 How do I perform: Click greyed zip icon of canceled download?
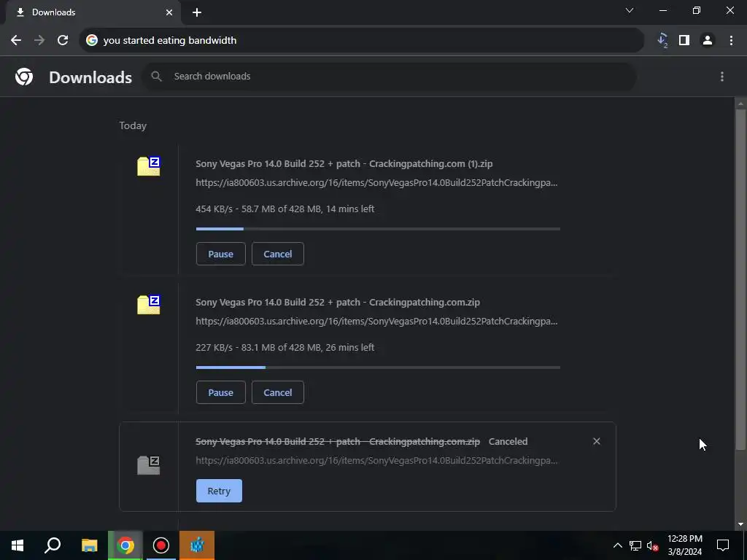(x=149, y=465)
